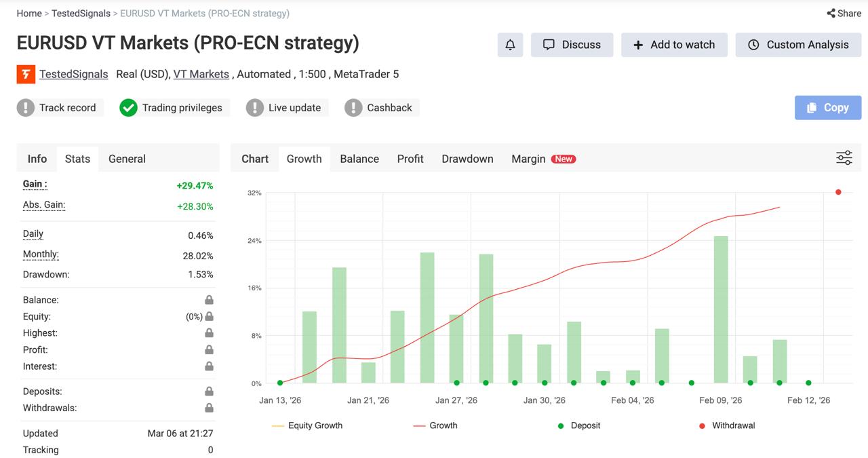Click the lock icon beside Interest

pyautogui.click(x=209, y=366)
